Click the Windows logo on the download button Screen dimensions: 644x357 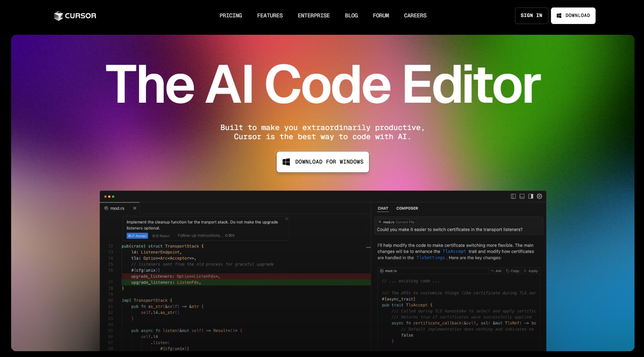[x=286, y=162]
